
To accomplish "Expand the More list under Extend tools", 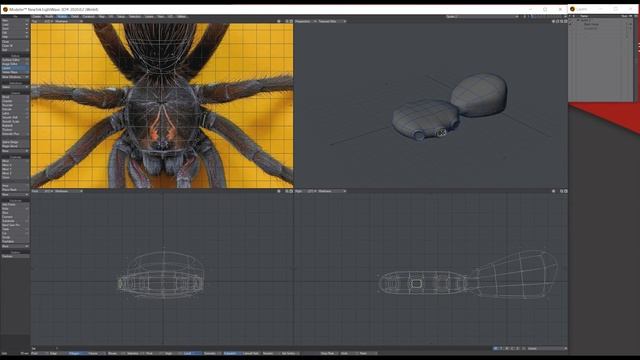I will 15,151.
